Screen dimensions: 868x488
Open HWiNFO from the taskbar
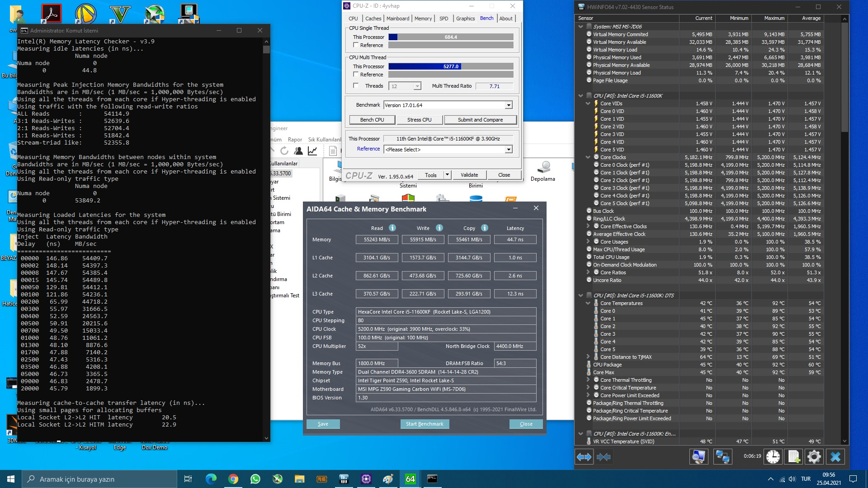coord(344,479)
